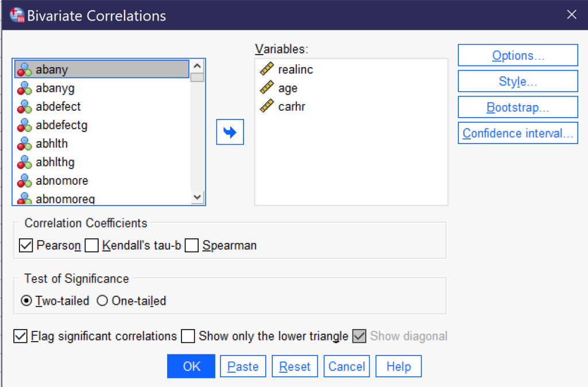
Task: Select abdefect in the source variable list
Action: [102, 106]
